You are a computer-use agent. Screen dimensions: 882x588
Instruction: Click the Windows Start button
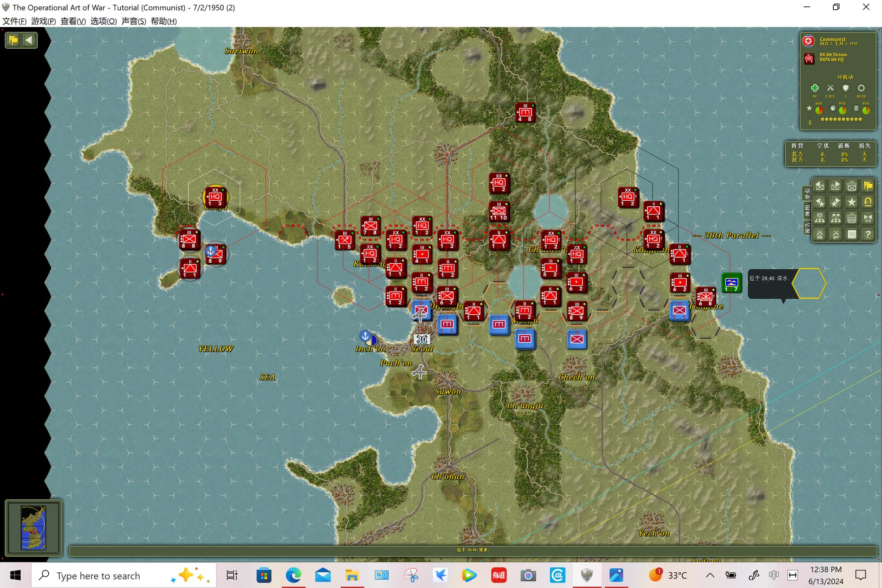pyautogui.click(x=15, y=575)
